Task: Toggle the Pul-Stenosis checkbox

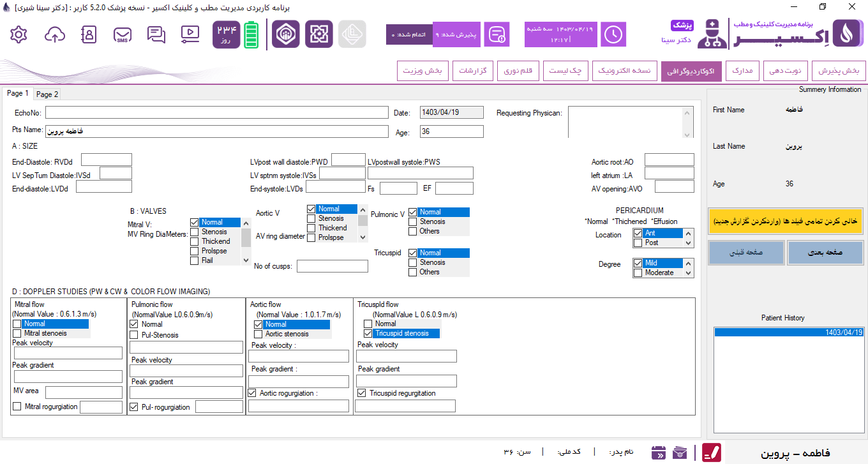Action: (134, 335)
